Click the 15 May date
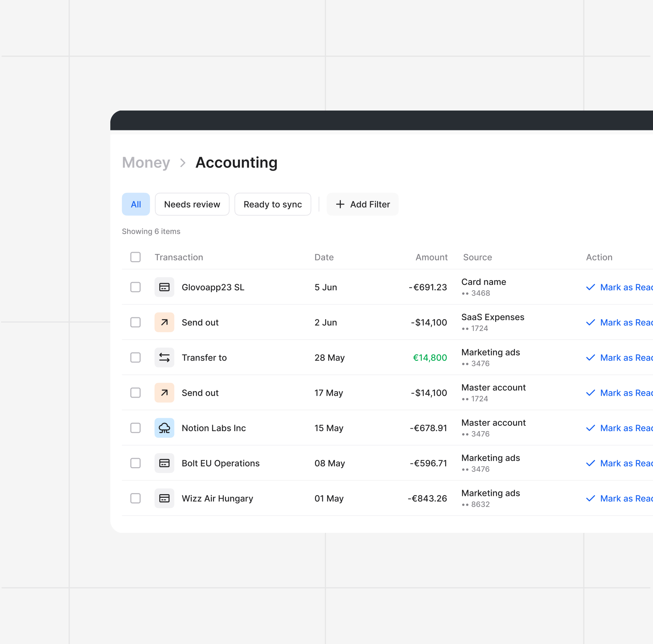653x644 pixels. click(x=329, y=428)
